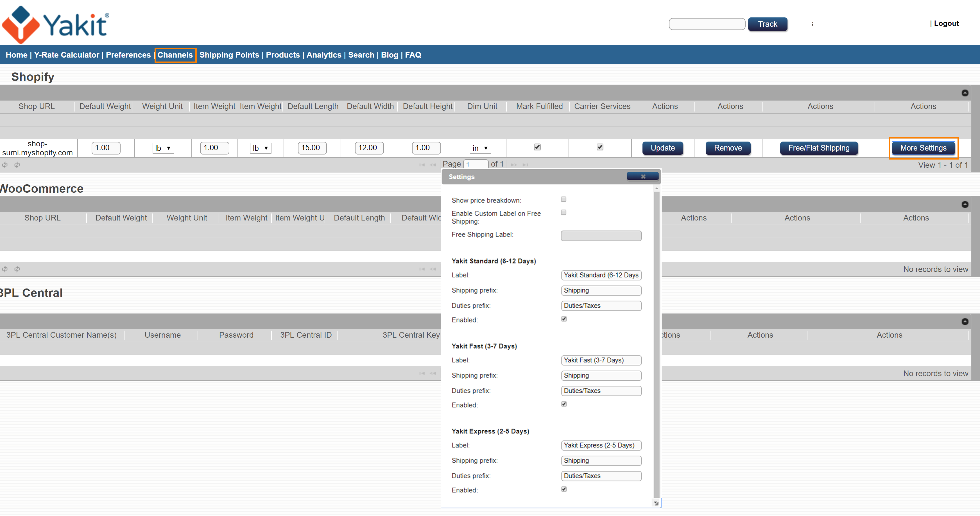This screenshot has height=516, width=980.
Task: Open Y-Rate Calculator from the nav bar
Action: click(x=67, y=55)
